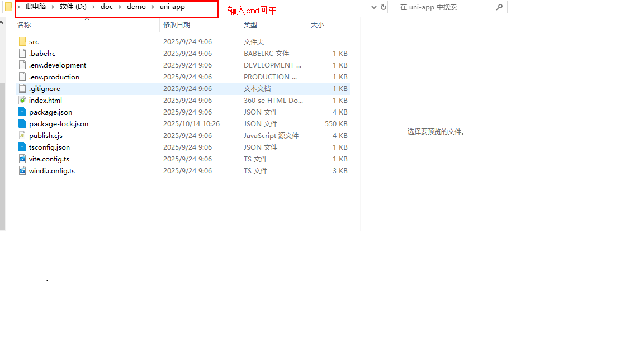Image resolution: width=644 pixels, height=362 pixels.
Task: Click the src folder icon
Action: click(x=22, y=42)
